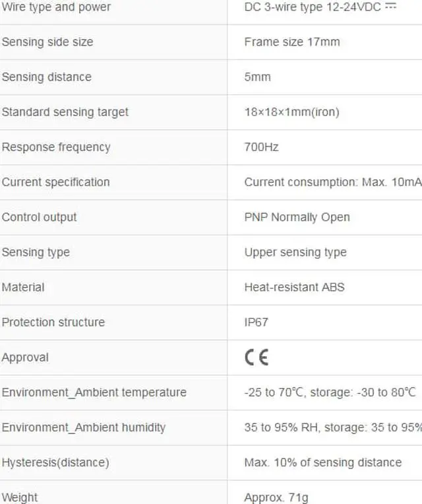422x504 pixels.
Task: Select the 'Heat-resistant ABS' material value
Action: pyautogui.click(x=294, y=287)
